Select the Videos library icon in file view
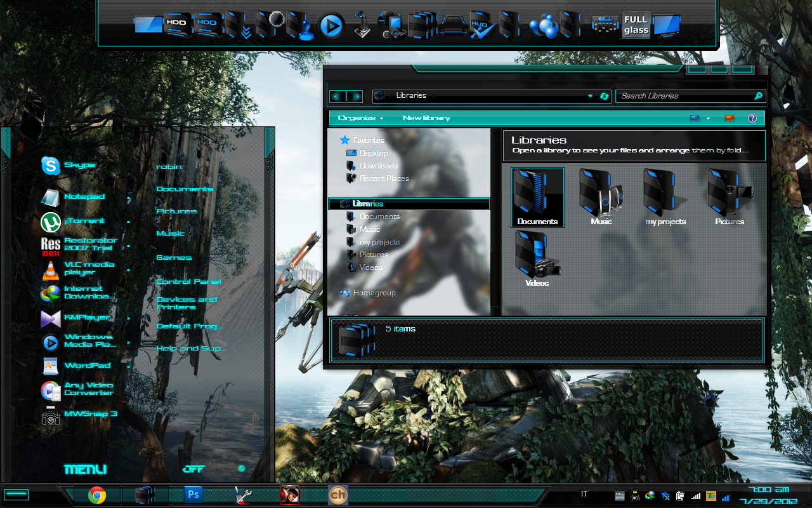This screenshot has height=508, width=812. [537, 259]
